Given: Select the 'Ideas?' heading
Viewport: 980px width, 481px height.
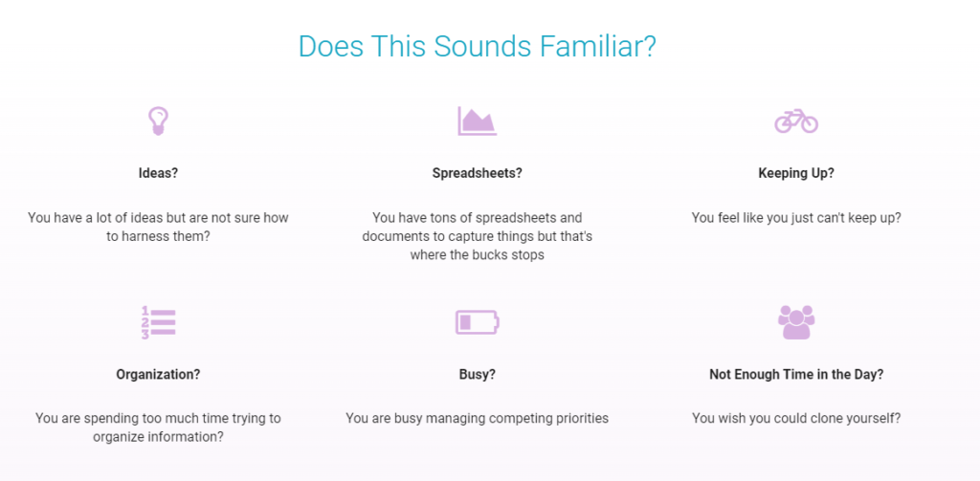Looking at the screenshot, I should click(158, 173).
